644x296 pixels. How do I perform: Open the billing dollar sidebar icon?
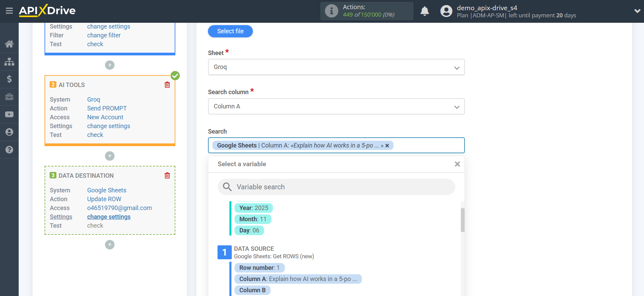pos(9,79)
